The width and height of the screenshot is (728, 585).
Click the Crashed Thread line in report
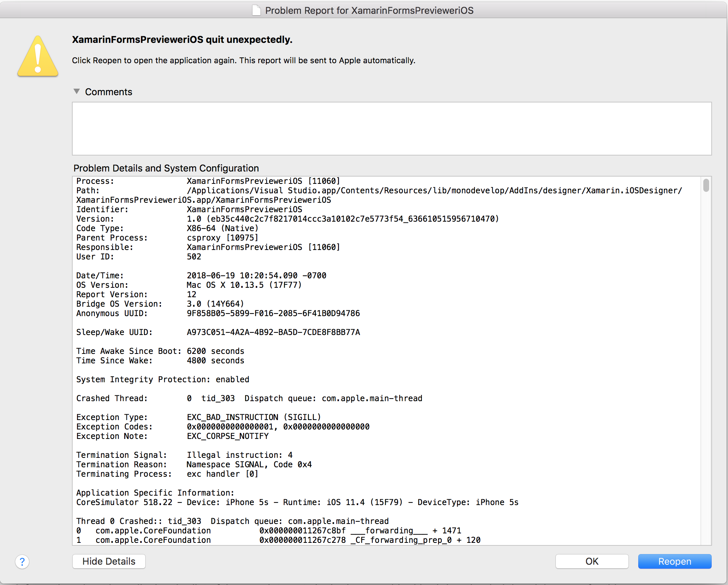coord(249,398)
